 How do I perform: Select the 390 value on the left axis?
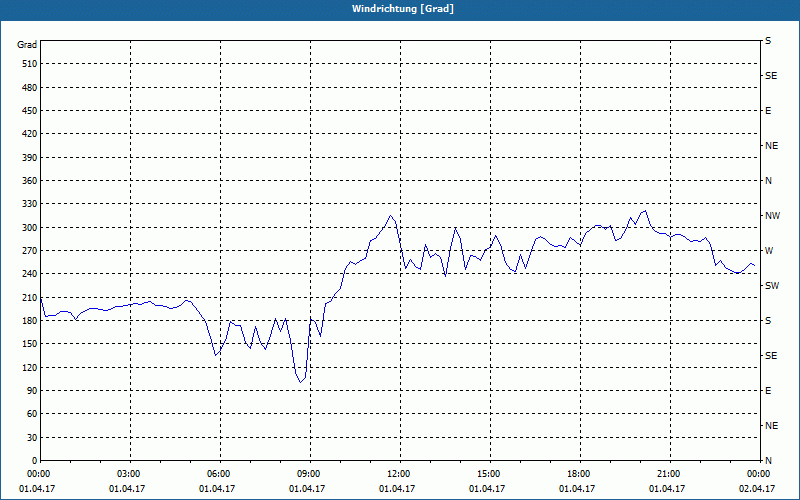(x=30, y=157)
